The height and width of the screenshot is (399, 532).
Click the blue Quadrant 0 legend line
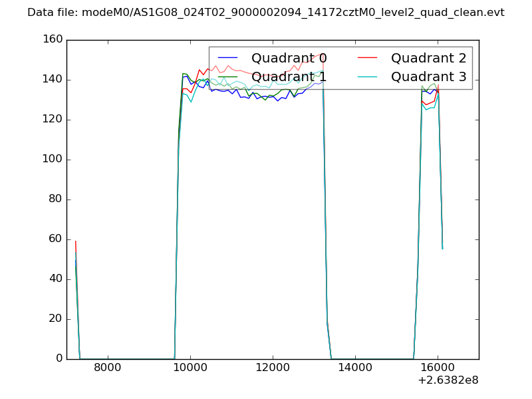[x=228, y=58]
